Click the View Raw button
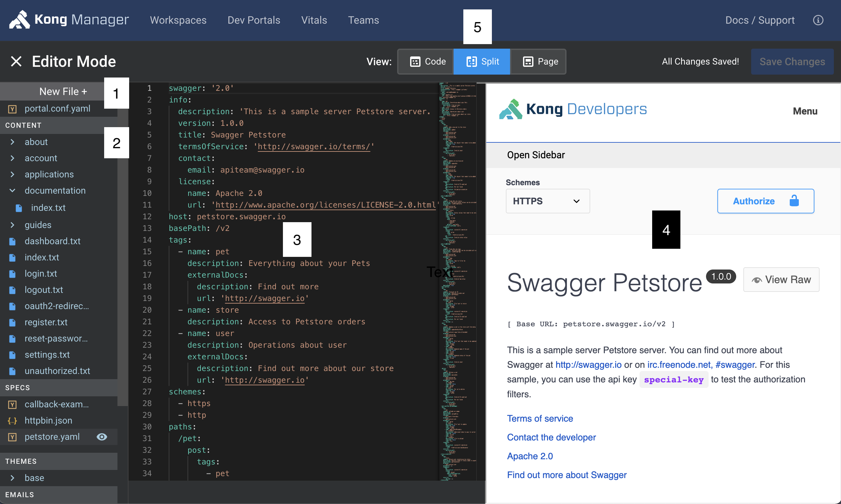 781,280
